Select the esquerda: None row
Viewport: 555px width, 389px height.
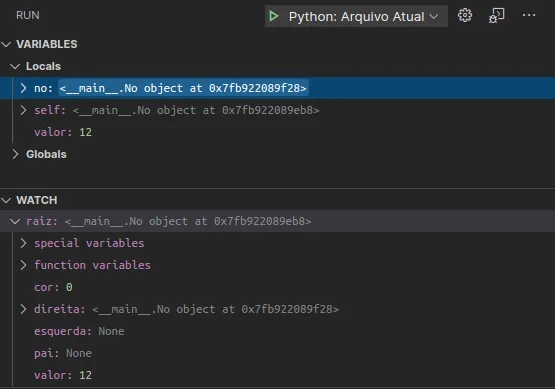278,331
